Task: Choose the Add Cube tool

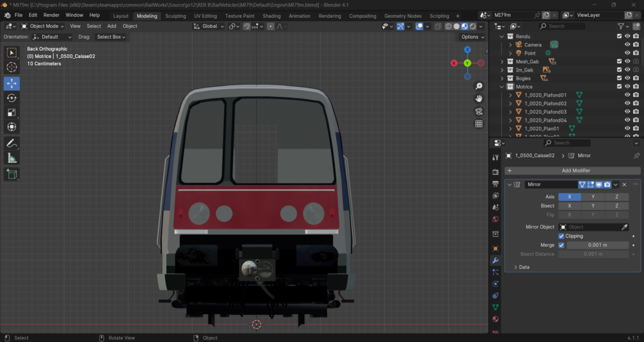Action: point(12,175)
